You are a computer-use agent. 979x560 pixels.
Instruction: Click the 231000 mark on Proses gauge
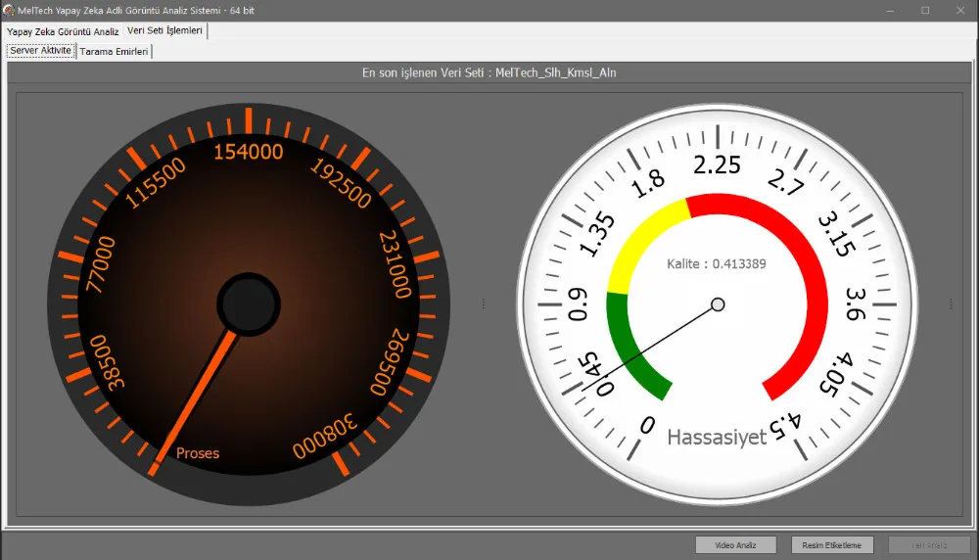coord(396,264)
